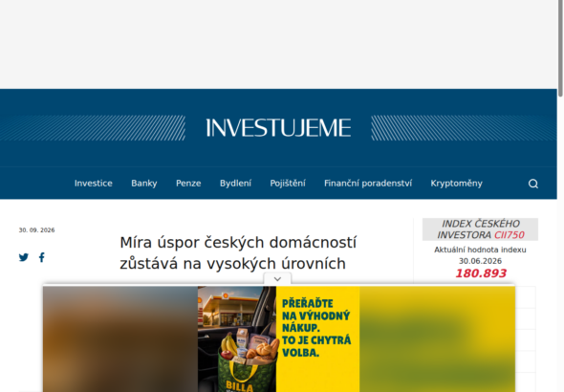
Task: Click the index date 30.06.2026
Action: (480, 261)
